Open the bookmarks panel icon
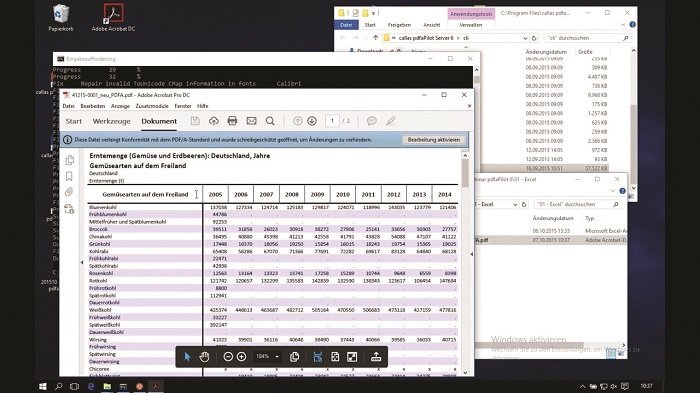Viewport: 700px width, 393px height. coord(69,176)
